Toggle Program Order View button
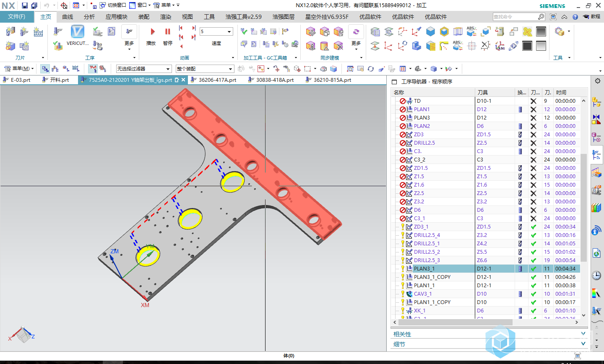 coord(45,69)
